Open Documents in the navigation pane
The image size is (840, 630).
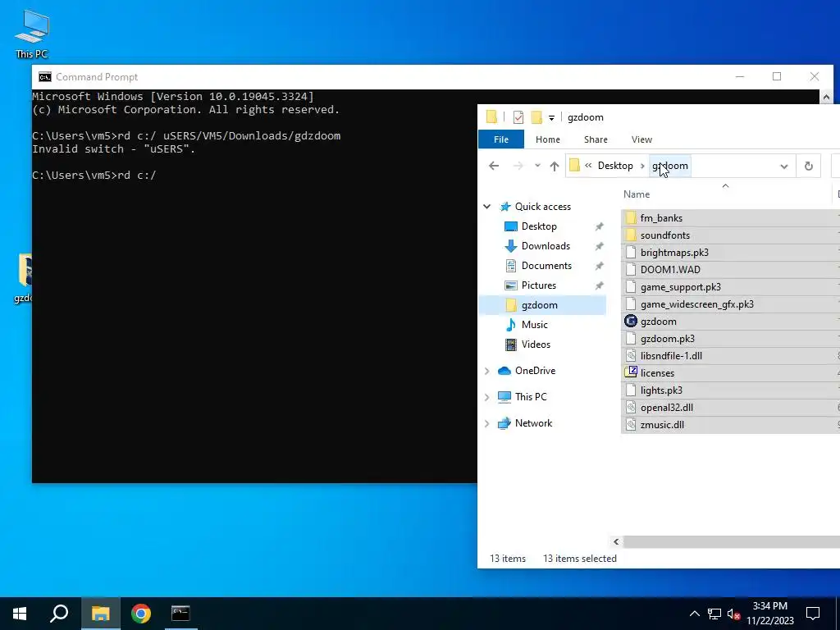pyautogui.click(x=546, y=266)
